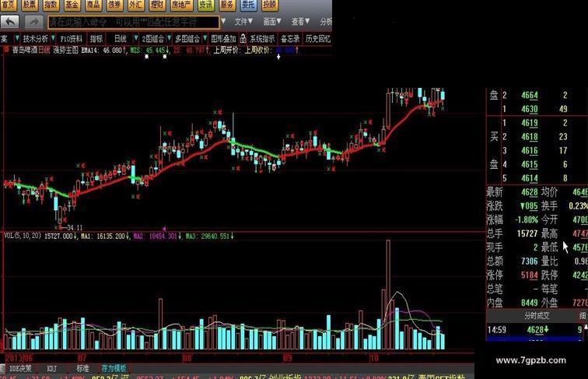
Task: Click the MA1: 16135.200 volume value
Action: pos(105,236)
